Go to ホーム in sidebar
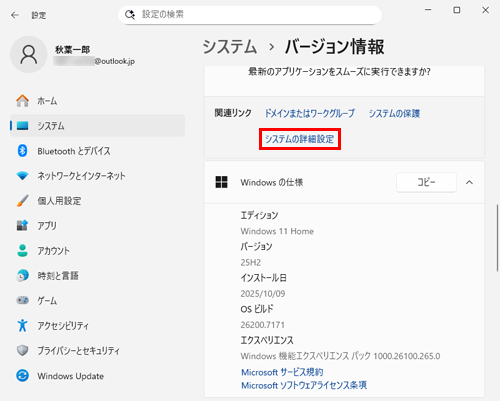Screen dimensions: 500x401 coord(97,101)
